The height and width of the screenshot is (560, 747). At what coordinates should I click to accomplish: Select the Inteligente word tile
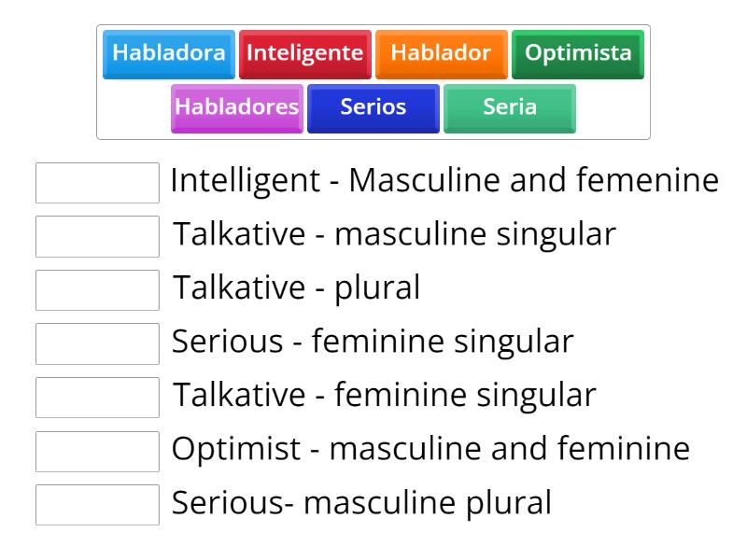tap(303, 54)
